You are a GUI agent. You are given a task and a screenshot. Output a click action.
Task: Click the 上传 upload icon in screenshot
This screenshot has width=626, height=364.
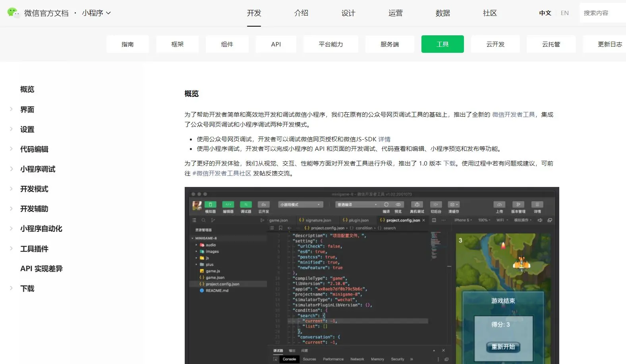click(499, 205)
